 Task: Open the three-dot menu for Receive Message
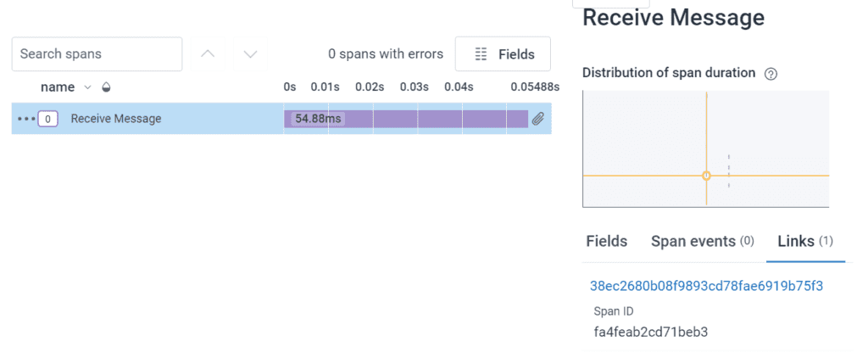pos(25,119)
